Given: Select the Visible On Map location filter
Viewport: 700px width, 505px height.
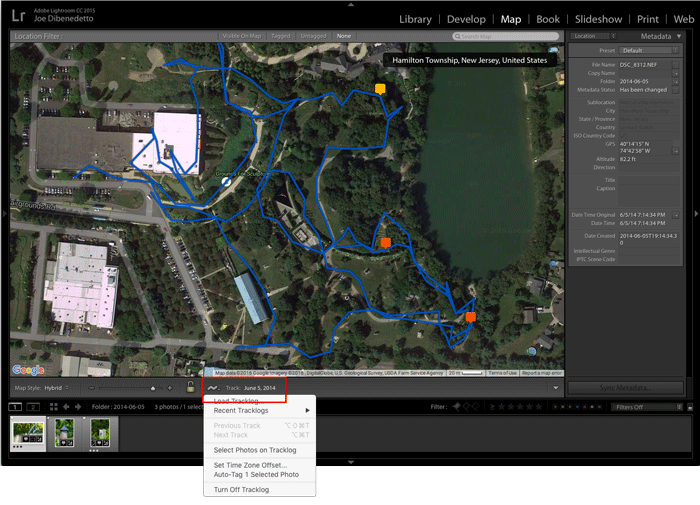Looking at the screenshot, I should click(x=242, y=36).
